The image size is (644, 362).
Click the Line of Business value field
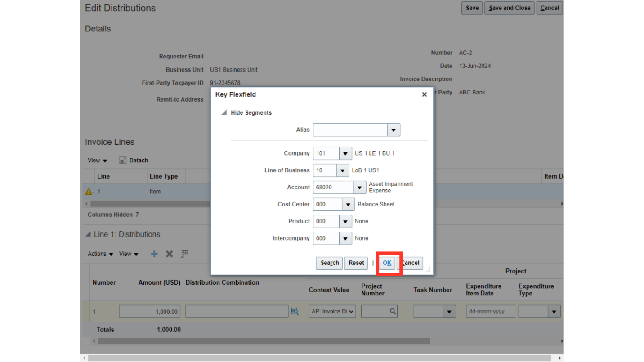(325, 170)
